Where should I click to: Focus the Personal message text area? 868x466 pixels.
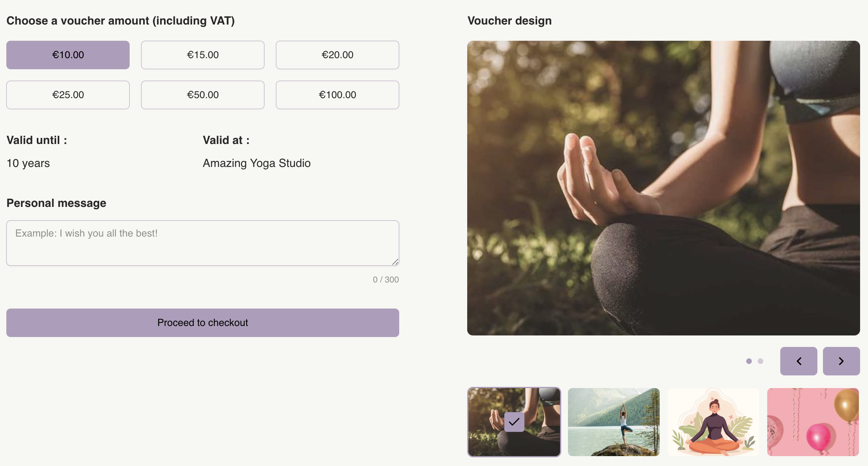203,243
